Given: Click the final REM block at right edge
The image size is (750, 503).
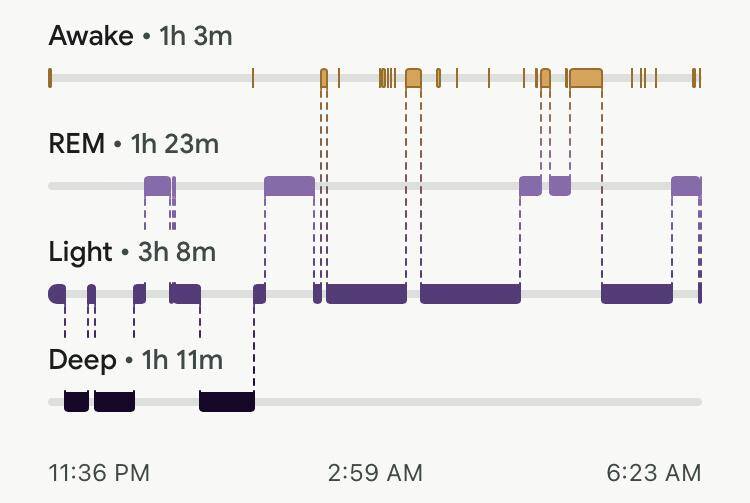Looking at the screenshot, I should 685,186.
